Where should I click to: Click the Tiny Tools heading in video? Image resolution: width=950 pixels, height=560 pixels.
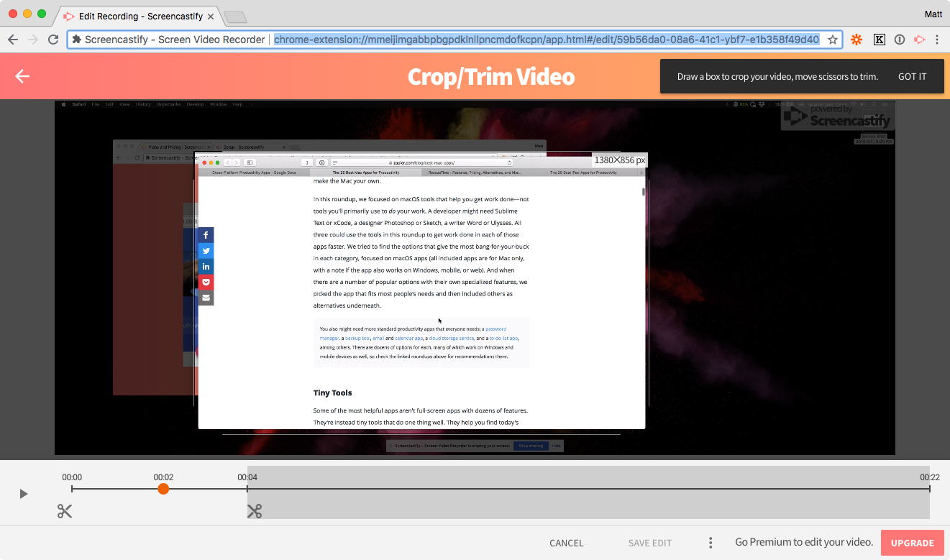pyautogui.click(x=332, y=393)
